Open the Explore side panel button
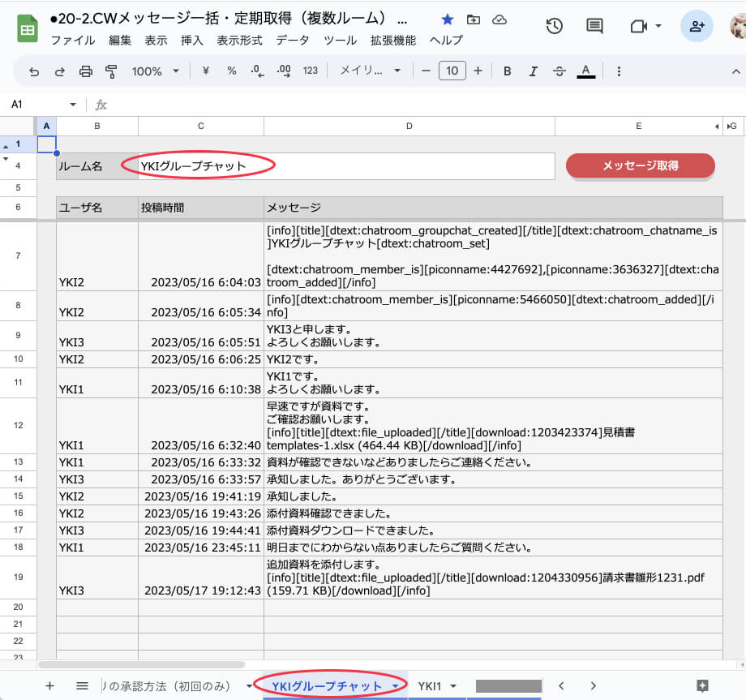The image size is (746, 700). (702, 685)
